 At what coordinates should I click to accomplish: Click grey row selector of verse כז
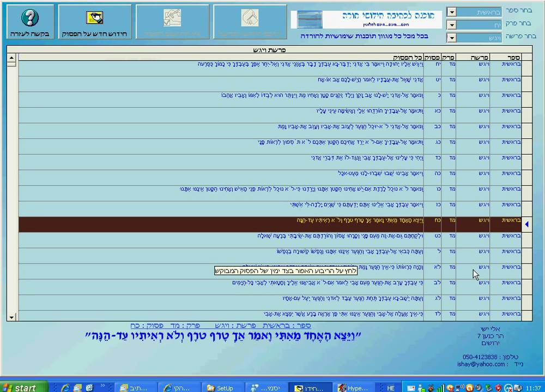click(x=526, y=209)
